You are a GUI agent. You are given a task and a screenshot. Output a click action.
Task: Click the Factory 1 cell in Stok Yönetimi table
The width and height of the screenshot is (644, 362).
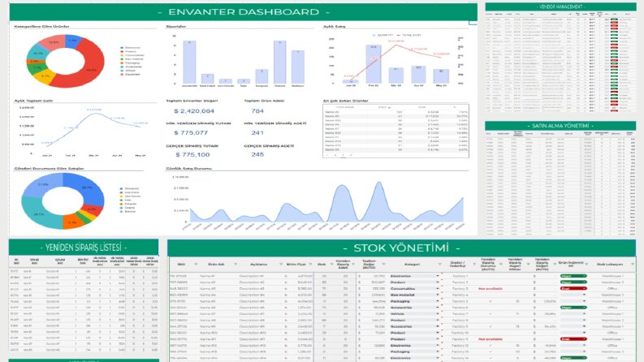coord(460,276)
